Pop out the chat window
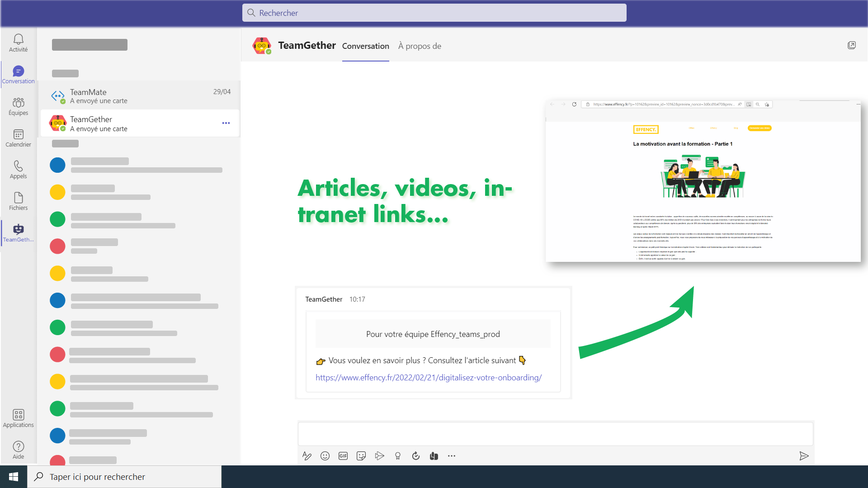The height and width of the screenshot is (488, 868). [851, 45]
